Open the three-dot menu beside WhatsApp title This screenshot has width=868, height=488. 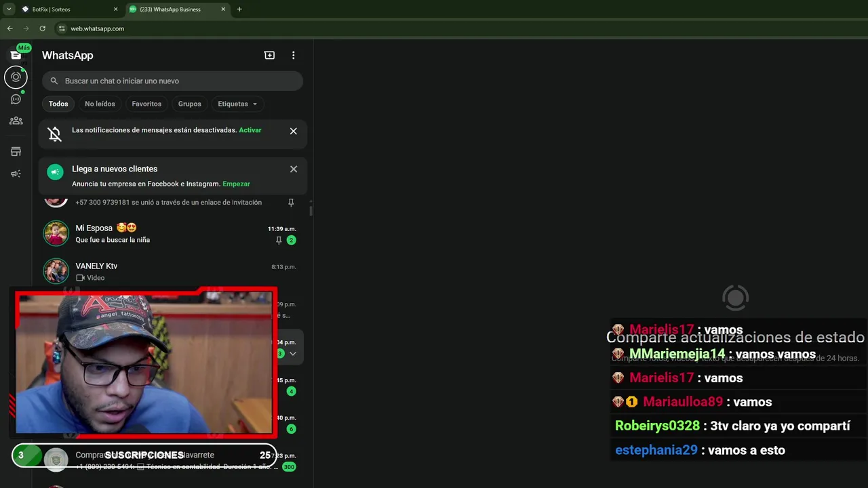[293, 55]
